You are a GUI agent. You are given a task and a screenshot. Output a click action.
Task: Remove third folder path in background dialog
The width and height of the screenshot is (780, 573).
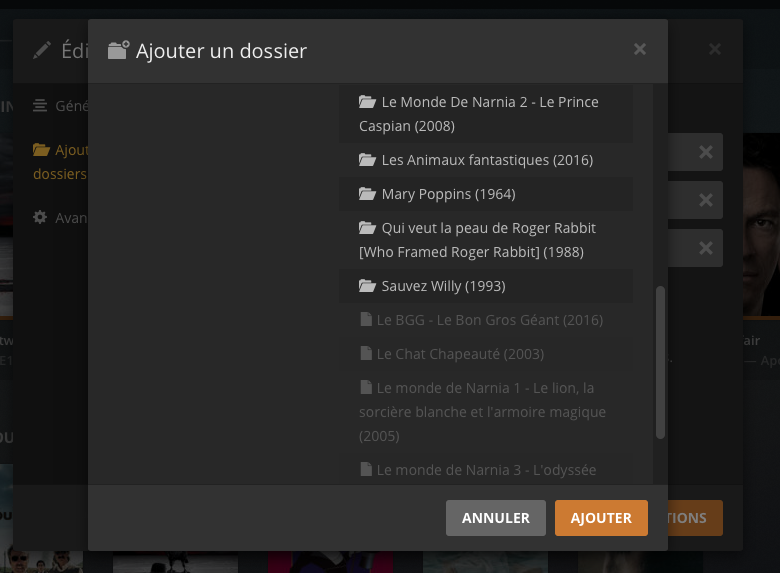point(705,248)
